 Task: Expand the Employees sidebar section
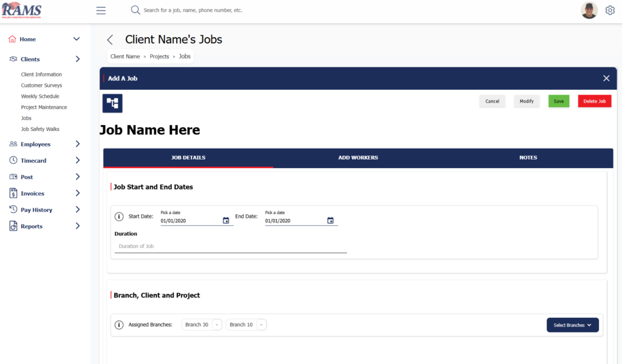click(77, 144)
